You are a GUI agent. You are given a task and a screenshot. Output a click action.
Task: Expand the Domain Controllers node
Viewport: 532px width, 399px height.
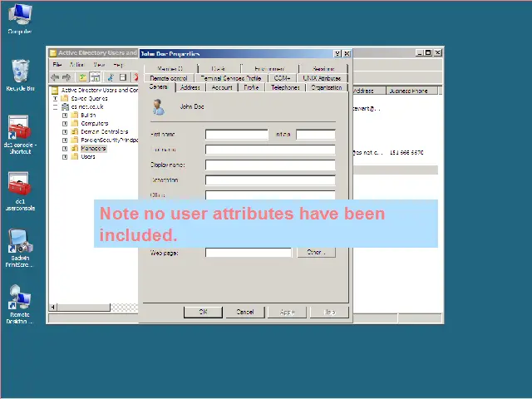(x=65, y=132)
